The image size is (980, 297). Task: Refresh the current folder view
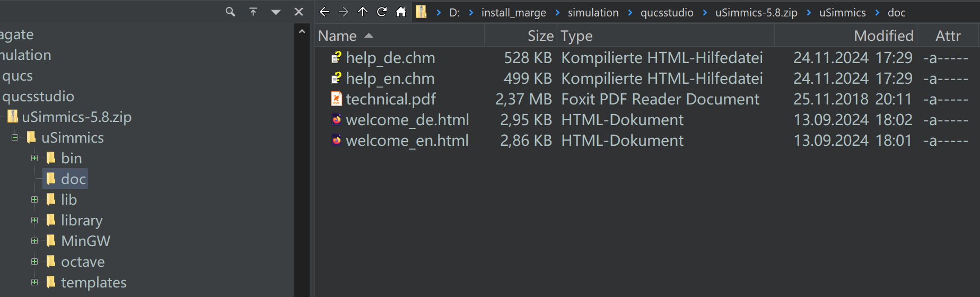(x=382, y=12)
